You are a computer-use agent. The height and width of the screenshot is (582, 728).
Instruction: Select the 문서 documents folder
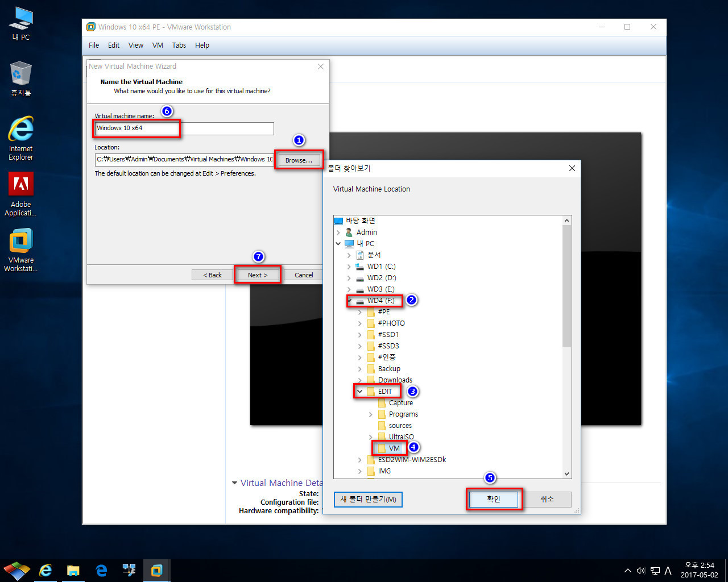pos(374,255)
